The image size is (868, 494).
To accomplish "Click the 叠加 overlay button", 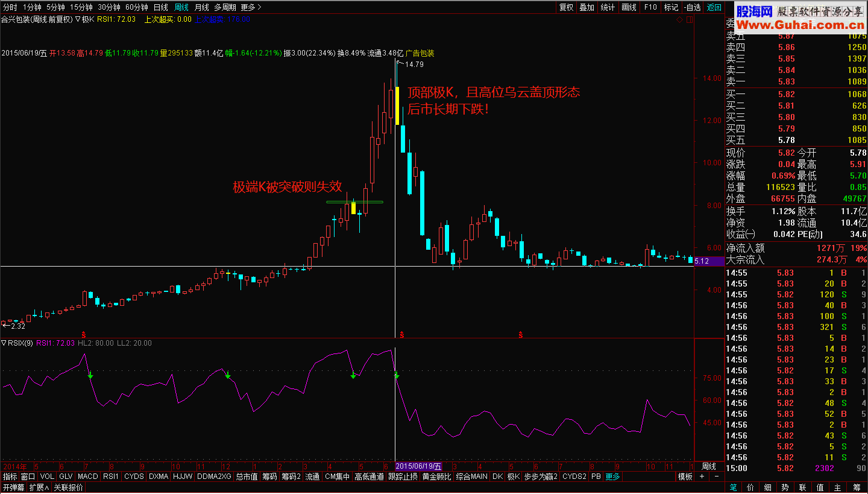I will click(x=587, y=7).
